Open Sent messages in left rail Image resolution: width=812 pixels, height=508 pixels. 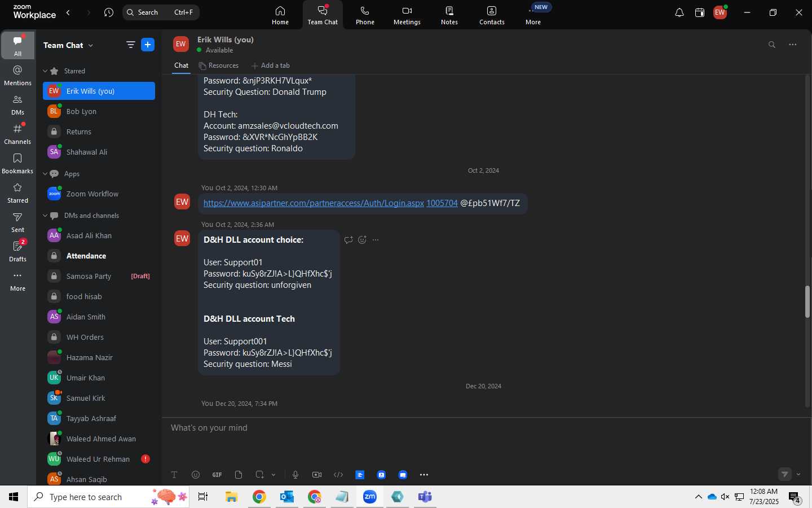click(x=18, y=222)
